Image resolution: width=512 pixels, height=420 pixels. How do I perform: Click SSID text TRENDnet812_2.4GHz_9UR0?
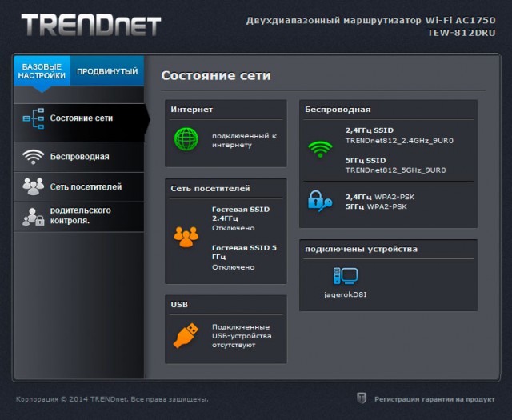(399, 141)
